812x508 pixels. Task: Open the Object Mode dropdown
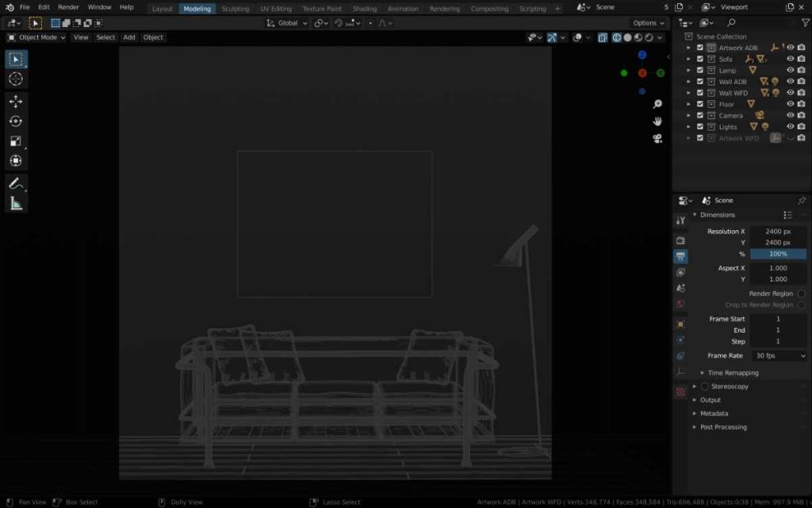click(x=36, y=37)
